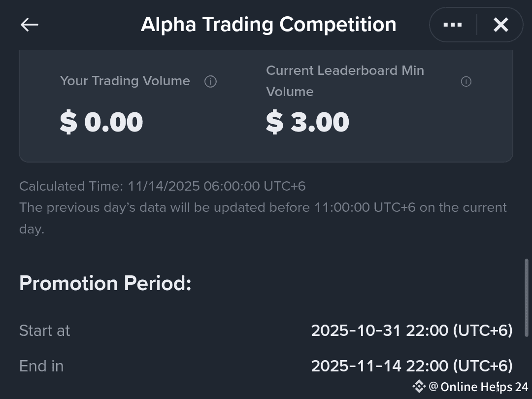Tap the Binance diamond logo watermark
532x399 pixels.
[418, 387]
